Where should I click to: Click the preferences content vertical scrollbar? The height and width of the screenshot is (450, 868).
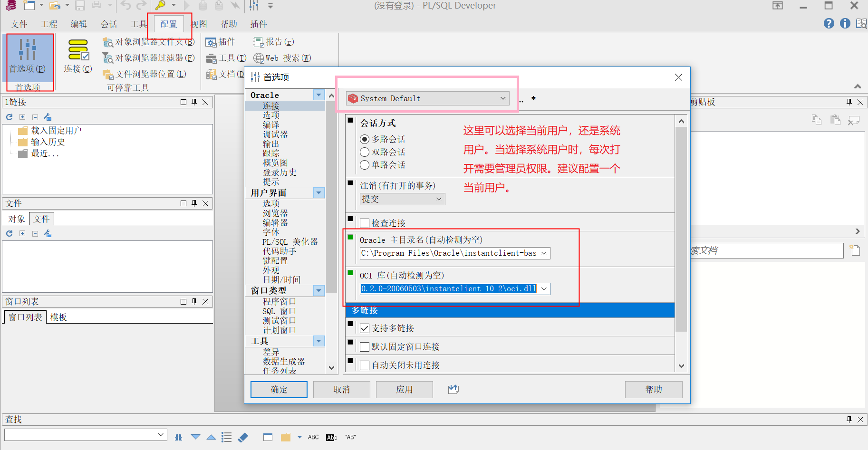681,228
